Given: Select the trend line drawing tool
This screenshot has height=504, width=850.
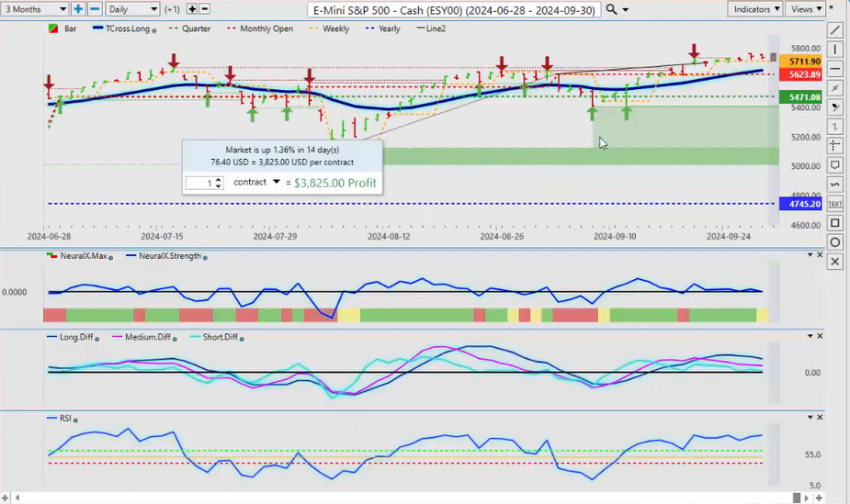Looking at the screenshot, I should pos(834,30).
